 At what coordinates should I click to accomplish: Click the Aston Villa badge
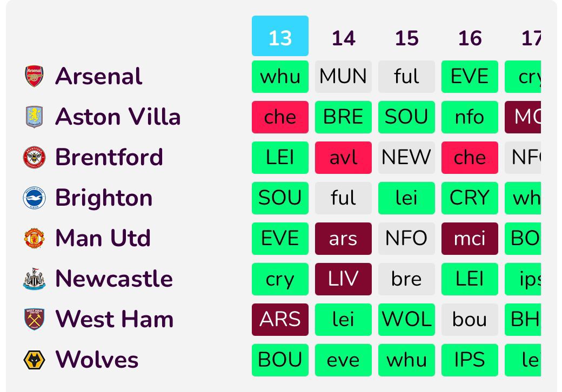pos(34,117)
